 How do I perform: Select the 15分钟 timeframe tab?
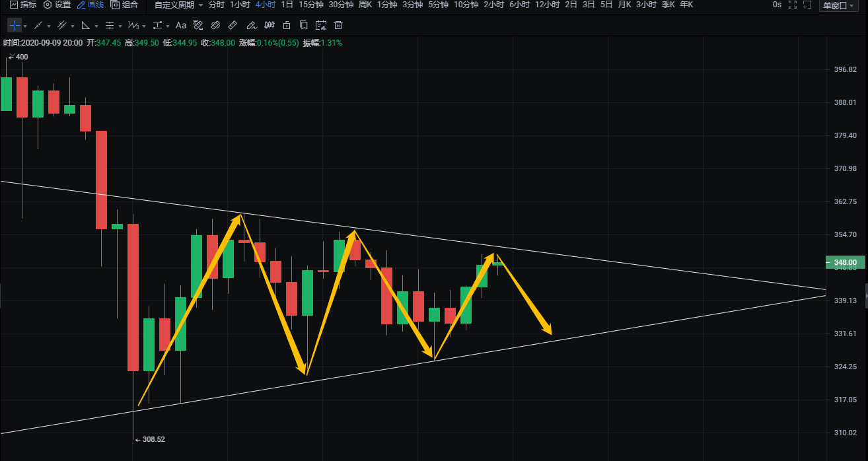(x=310, y=5)
